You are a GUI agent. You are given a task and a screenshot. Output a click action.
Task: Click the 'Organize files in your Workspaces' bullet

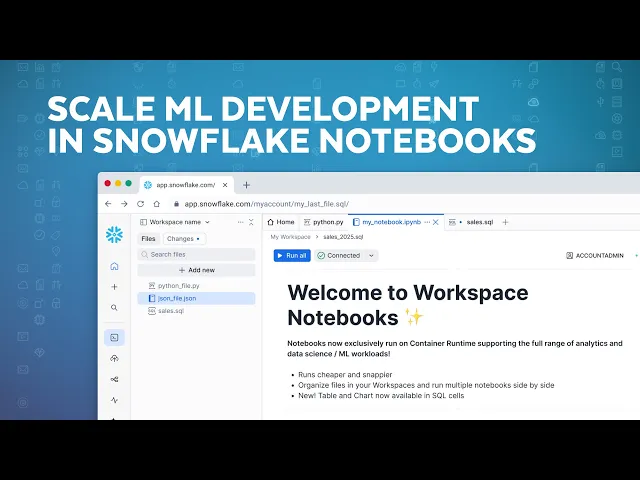pos(426,385)
